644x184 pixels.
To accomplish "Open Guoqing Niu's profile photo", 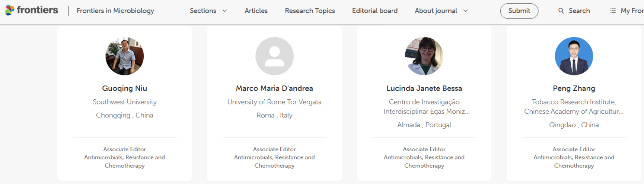I will click(x=125, y=56).
